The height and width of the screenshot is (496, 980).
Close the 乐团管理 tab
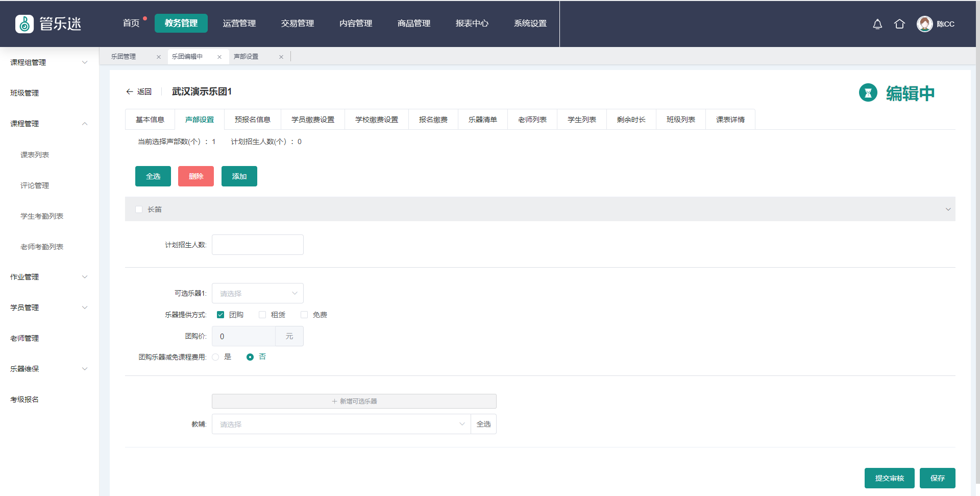tap(159, 57)
